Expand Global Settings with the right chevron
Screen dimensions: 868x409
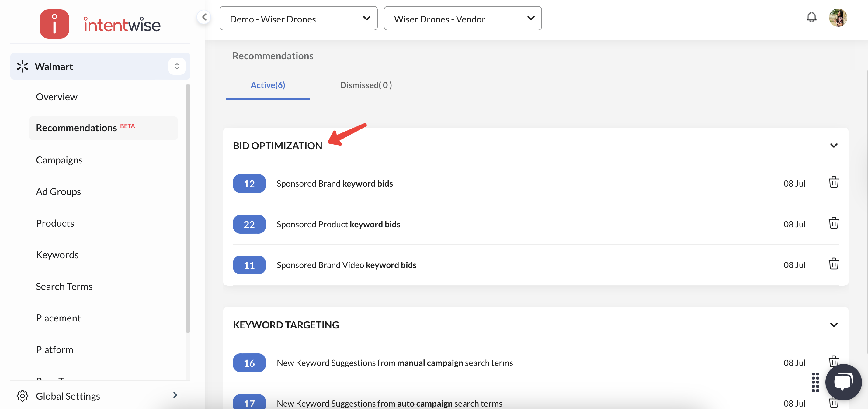(x=175, y=395)
